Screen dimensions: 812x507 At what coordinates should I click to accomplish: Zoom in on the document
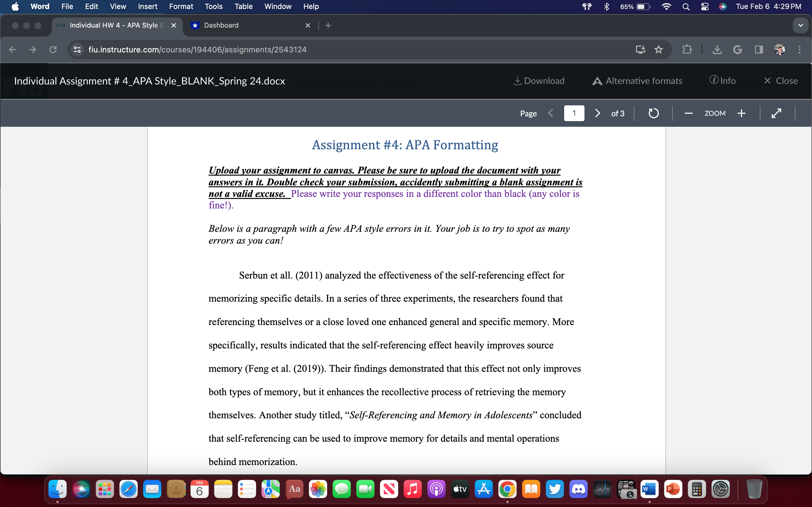[x=742, y=113]
